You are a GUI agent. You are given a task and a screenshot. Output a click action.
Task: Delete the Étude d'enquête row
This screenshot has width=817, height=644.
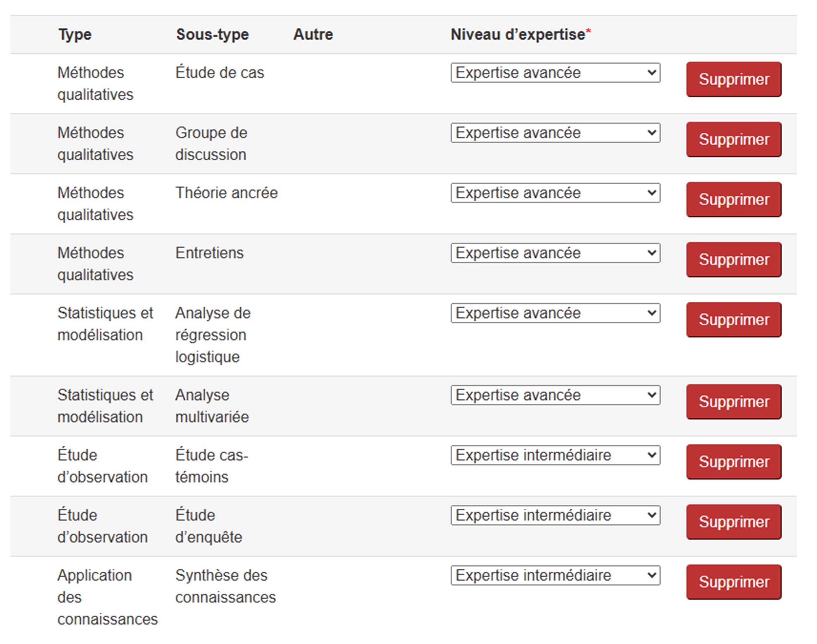[733, 522]
